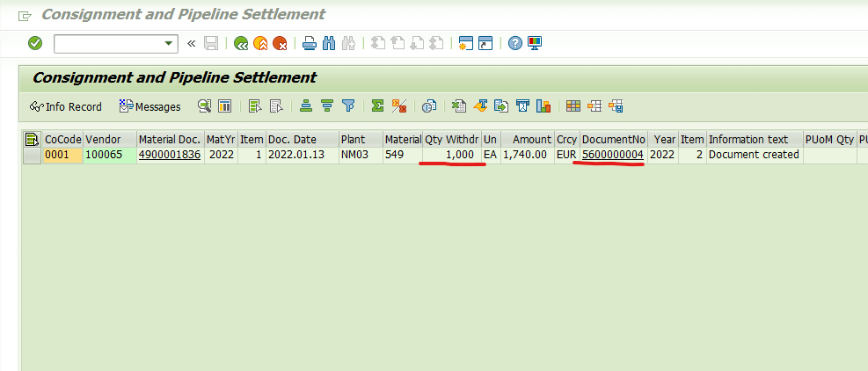Click the Amount column header

[527, 140]
